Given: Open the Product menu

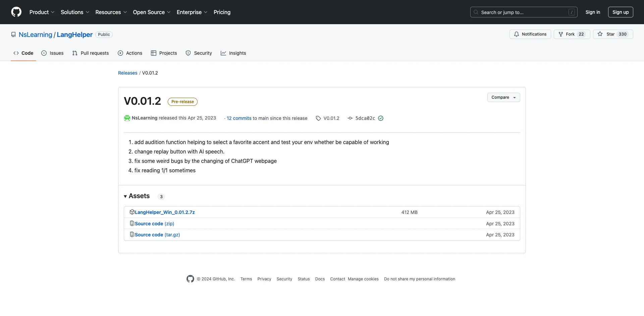Looking at the screenshot, I should click(x=42, y=12).
